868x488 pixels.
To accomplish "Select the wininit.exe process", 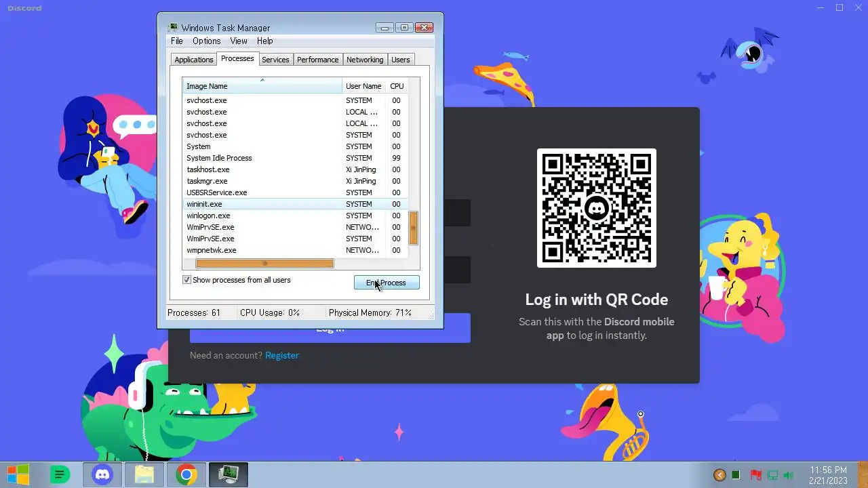I will click(x=295, y=204).
